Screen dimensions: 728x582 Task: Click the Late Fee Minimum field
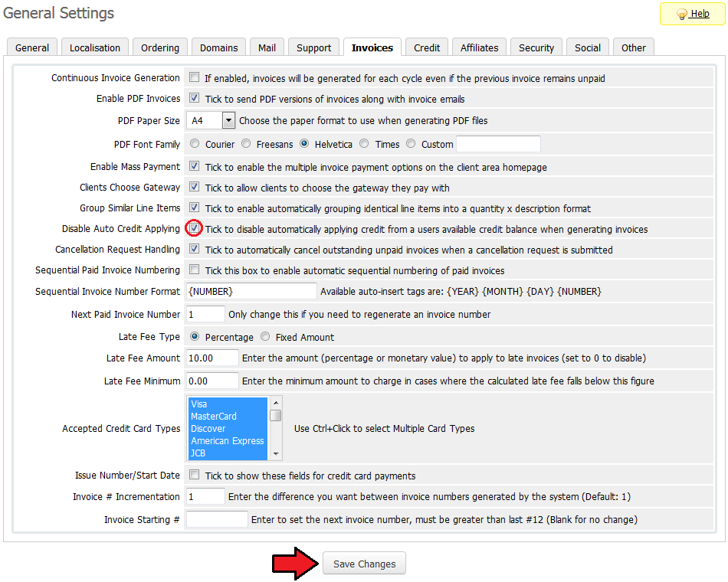[212, 381]
